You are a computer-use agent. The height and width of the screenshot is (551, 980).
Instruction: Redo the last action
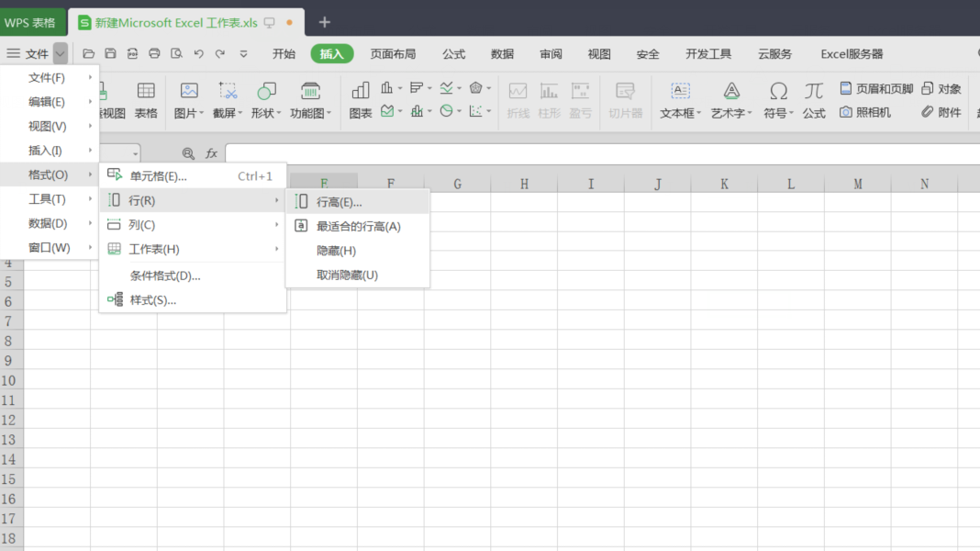220,54
